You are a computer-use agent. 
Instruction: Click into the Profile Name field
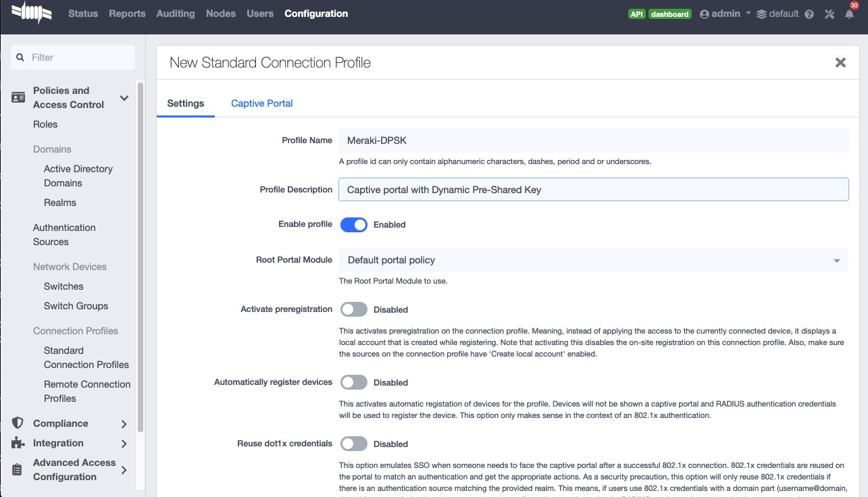pos(592,140)
